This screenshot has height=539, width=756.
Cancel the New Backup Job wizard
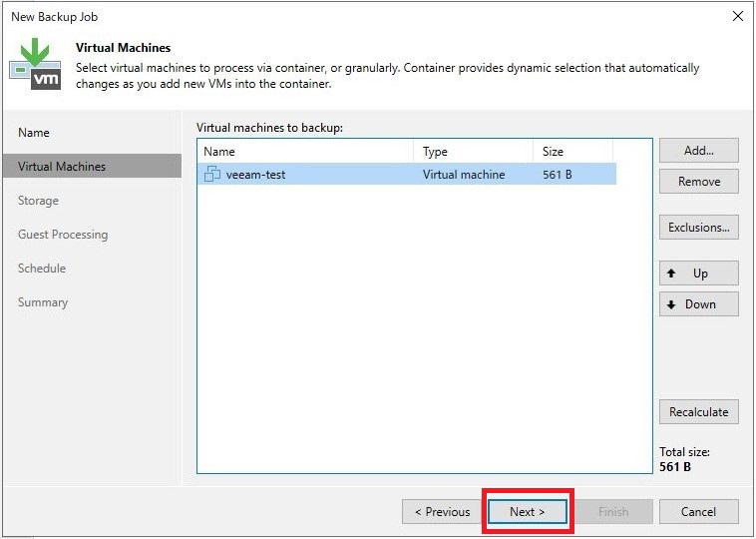[698, 511]
